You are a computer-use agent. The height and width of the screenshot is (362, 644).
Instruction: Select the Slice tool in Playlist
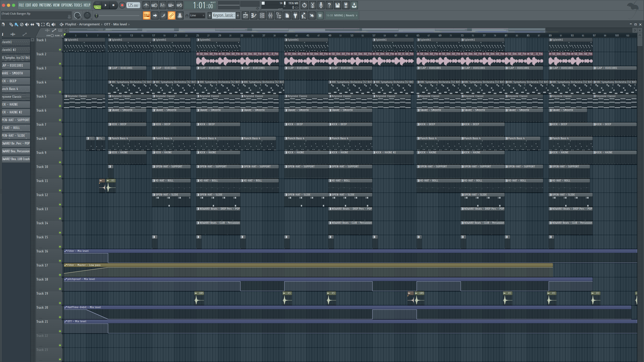coord(37,24)
